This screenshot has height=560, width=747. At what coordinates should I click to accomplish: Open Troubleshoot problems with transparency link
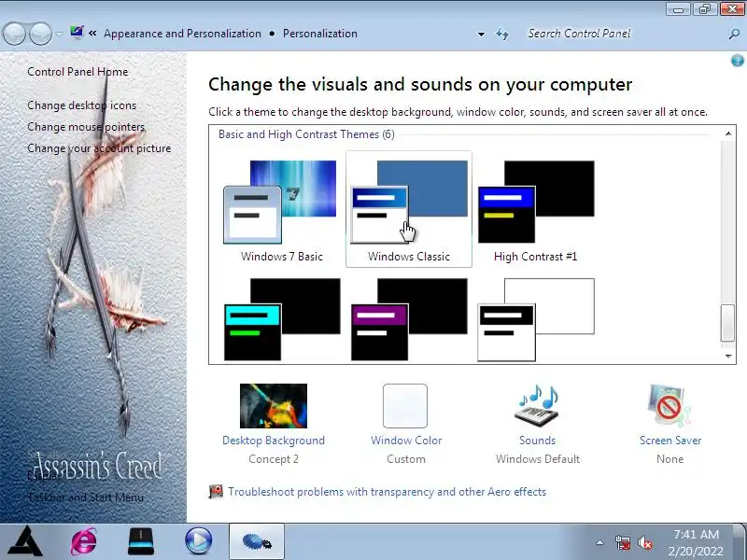pyautogui.click(x=387, y=492)
